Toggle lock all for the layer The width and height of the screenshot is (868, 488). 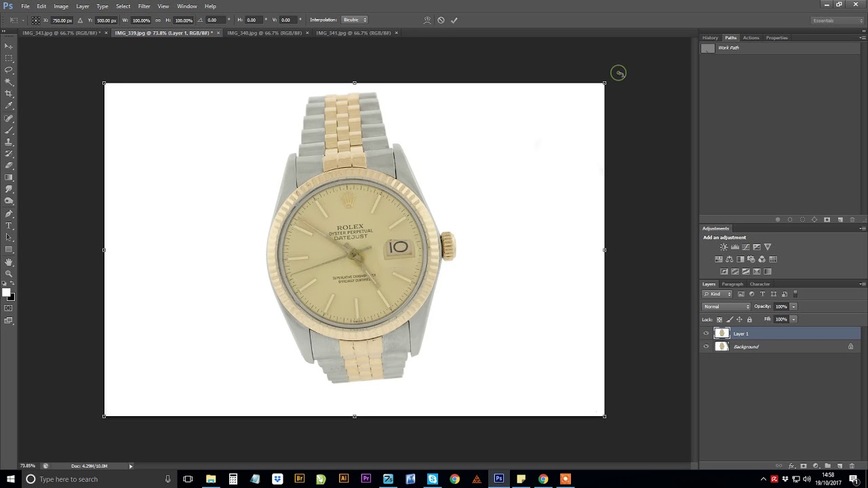pos(749,319)
